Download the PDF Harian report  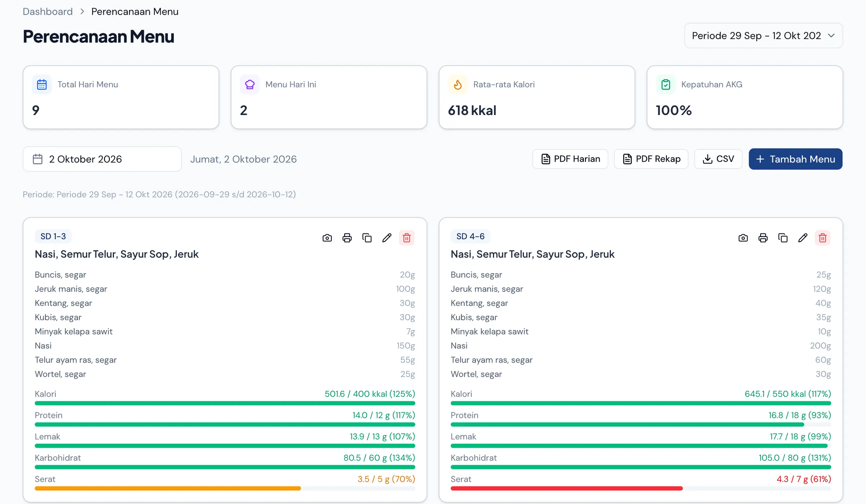570,159
